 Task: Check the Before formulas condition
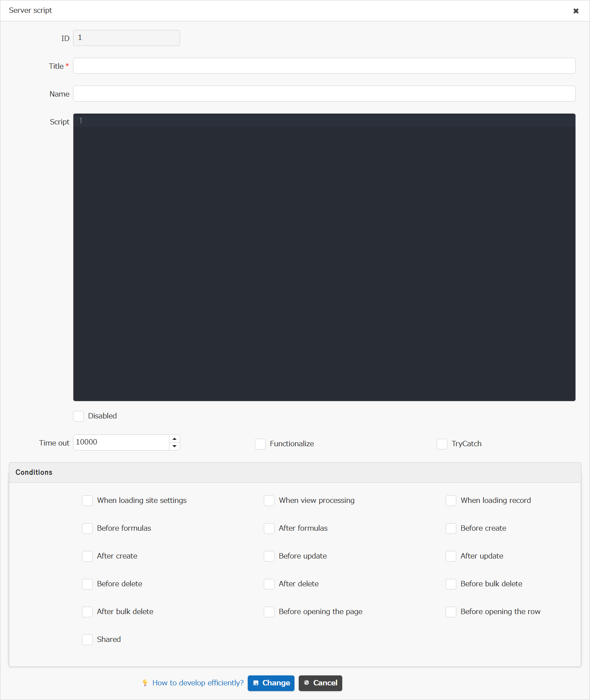tap(87, 529)
